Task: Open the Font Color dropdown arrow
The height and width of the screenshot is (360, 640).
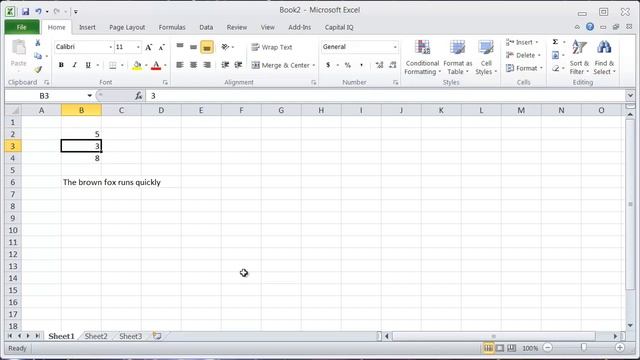Action: click(165, 65)
